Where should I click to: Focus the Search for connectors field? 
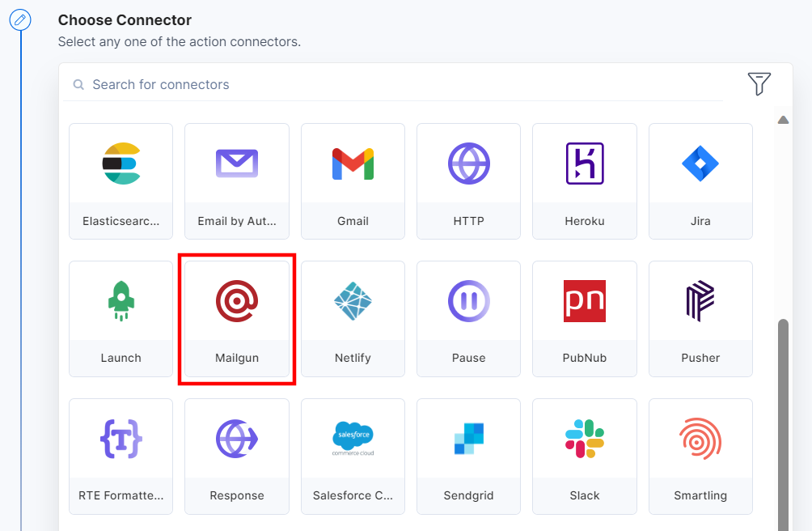(x=392, y=84)
